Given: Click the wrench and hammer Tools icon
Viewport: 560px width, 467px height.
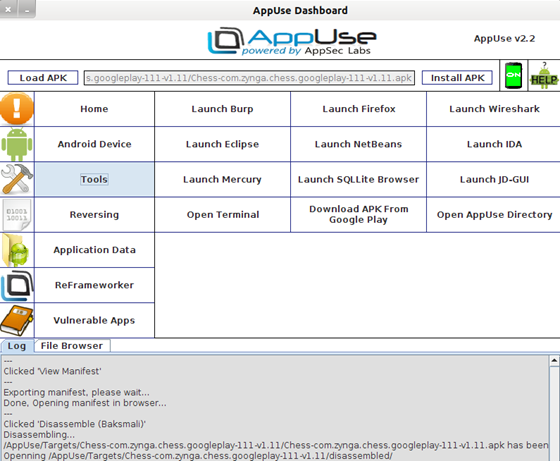Looking at the screenshot, I should pos(17,179).
